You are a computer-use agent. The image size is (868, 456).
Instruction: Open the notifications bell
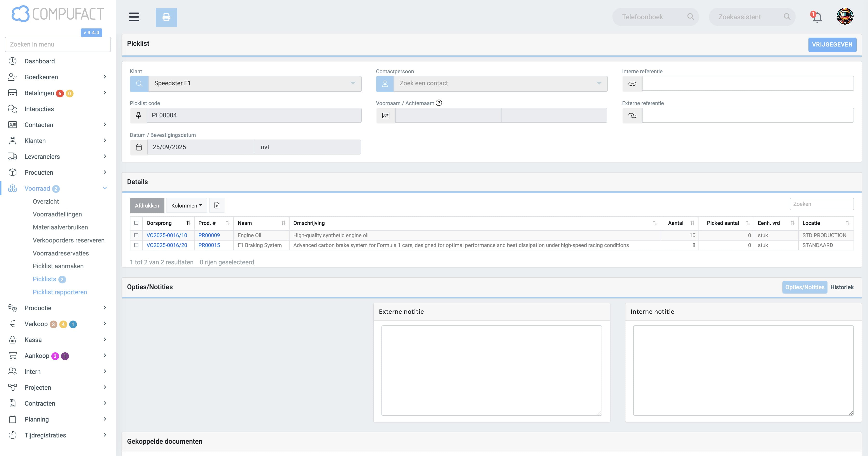tap(816, 17)
